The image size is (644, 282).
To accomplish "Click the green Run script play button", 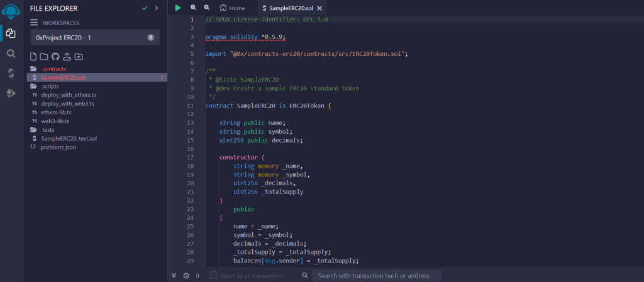I will (178, 8).
